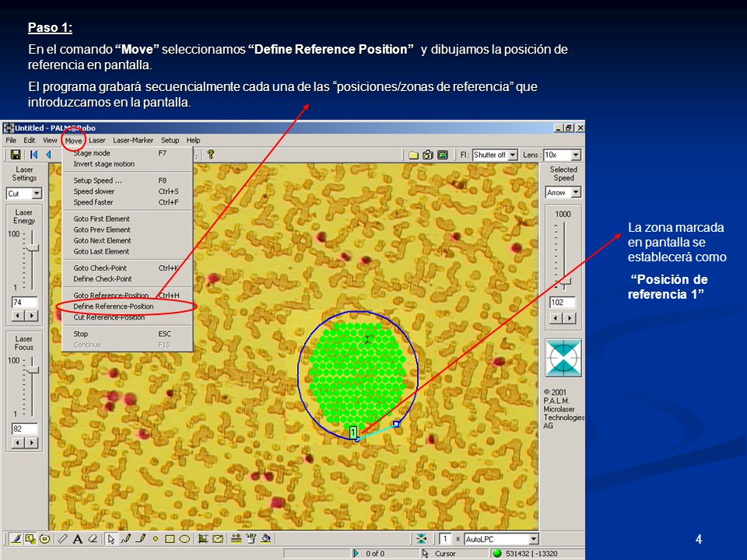Screen dimensions: 747x560
Task: Click the yellow question mark help icon
Action: point(211,154)
